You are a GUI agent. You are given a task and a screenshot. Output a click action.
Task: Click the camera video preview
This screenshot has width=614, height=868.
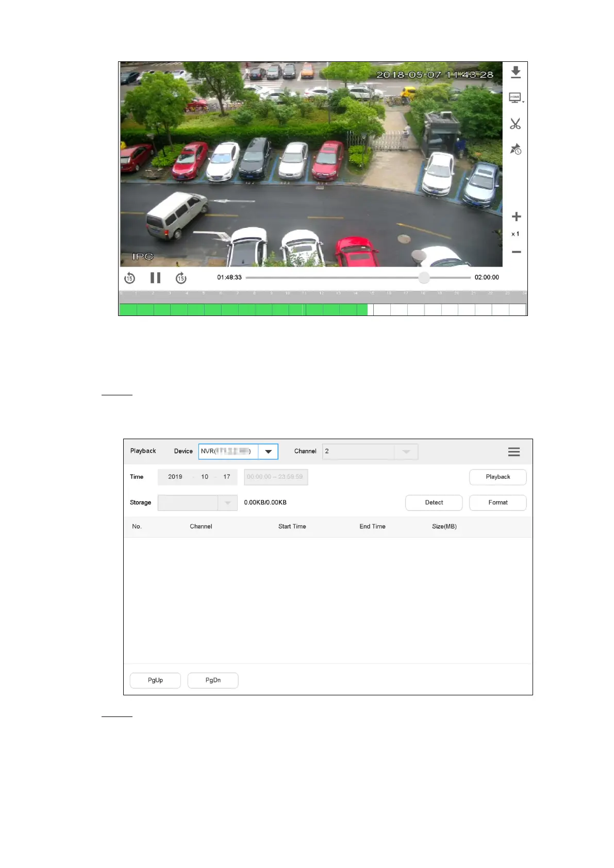tap(311, 164)
